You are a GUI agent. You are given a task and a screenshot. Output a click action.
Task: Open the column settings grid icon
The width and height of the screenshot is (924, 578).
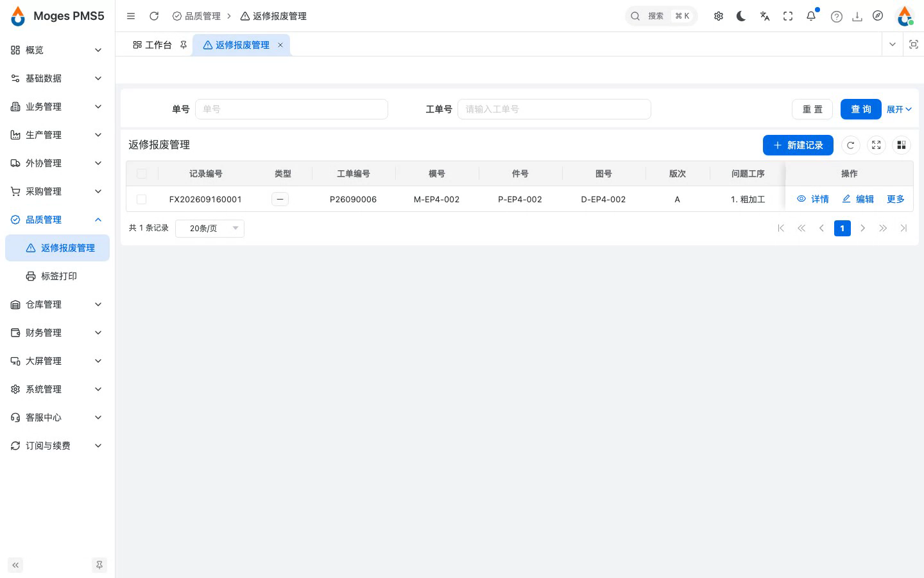click(902, 145)
